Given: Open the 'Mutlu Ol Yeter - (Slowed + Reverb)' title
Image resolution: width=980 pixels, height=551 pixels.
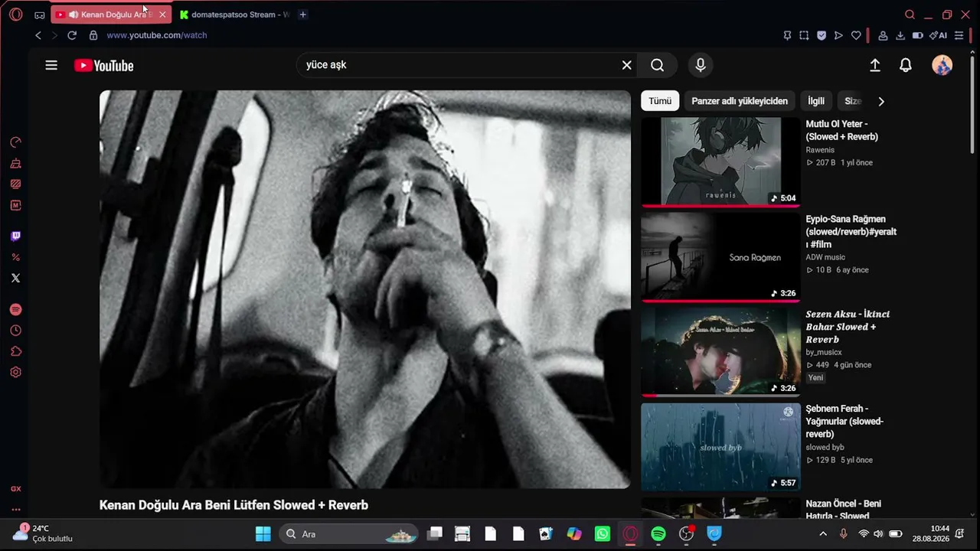Looking at the screenshot, I should (842, 130).
